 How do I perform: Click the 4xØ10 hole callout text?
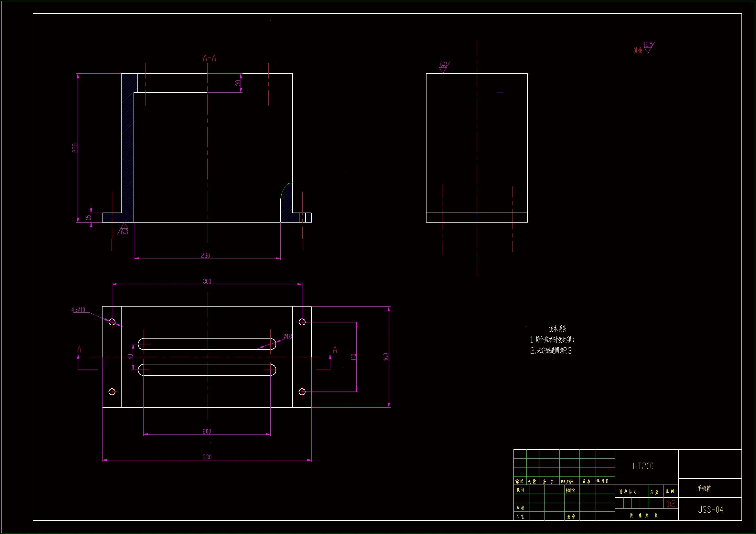[78, 310]
